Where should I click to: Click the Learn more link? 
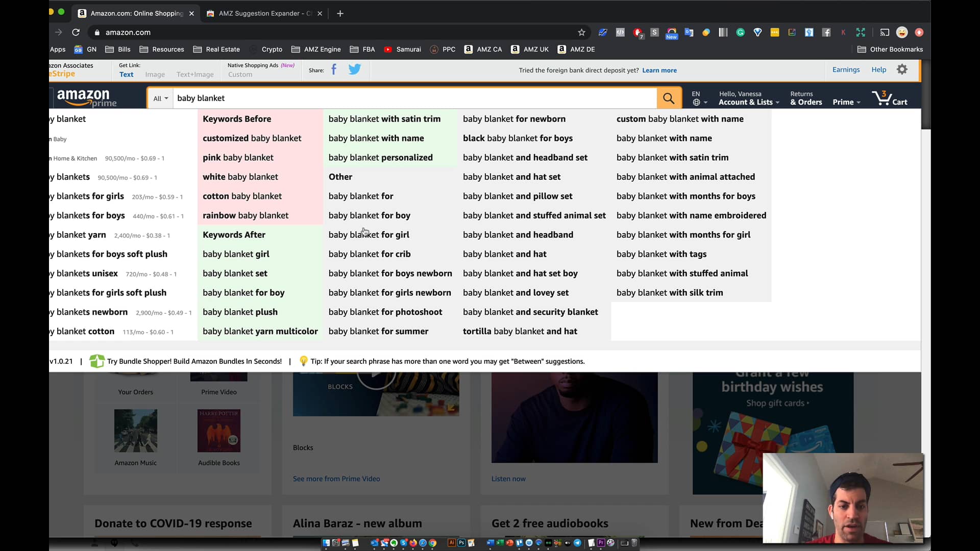pos(659,70)
